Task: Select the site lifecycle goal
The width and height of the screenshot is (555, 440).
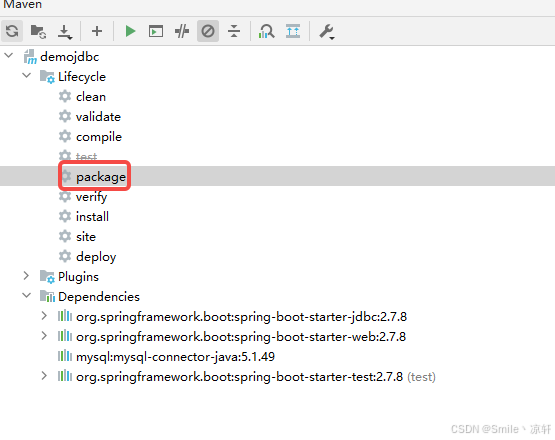Action: point(86,237)
